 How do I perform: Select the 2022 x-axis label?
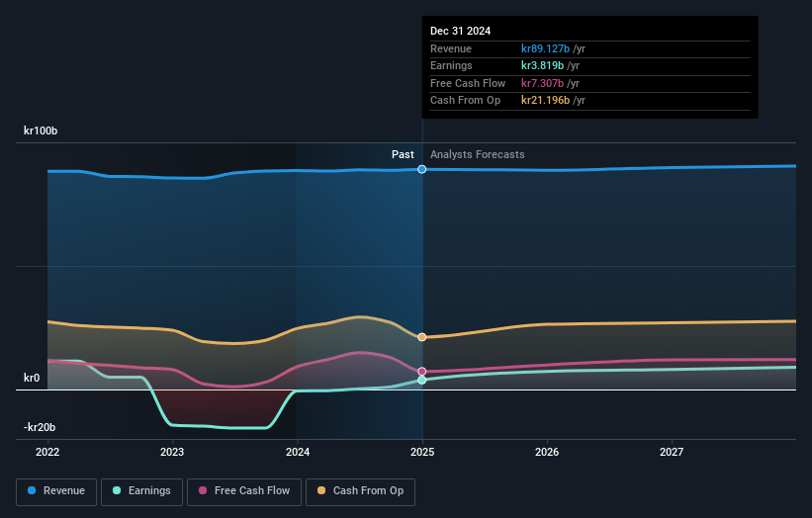(x=47, y=452)
